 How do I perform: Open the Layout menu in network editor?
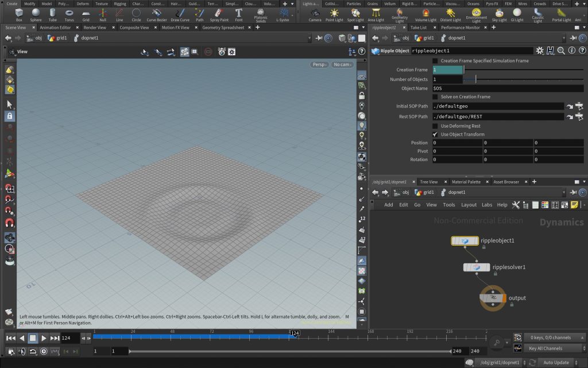pyautogui.click(x=469, y=205)
